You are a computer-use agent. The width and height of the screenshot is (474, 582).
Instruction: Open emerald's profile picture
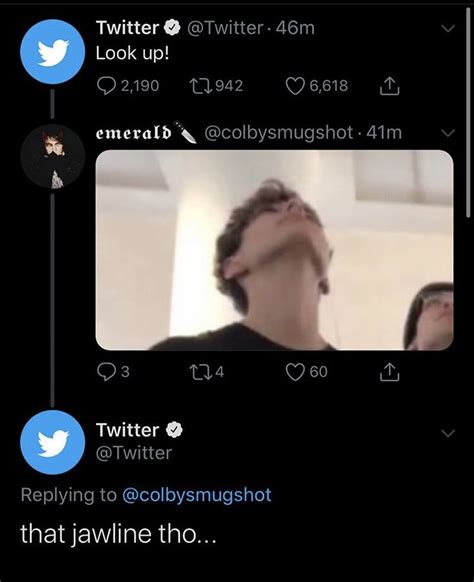pos(53,156)
